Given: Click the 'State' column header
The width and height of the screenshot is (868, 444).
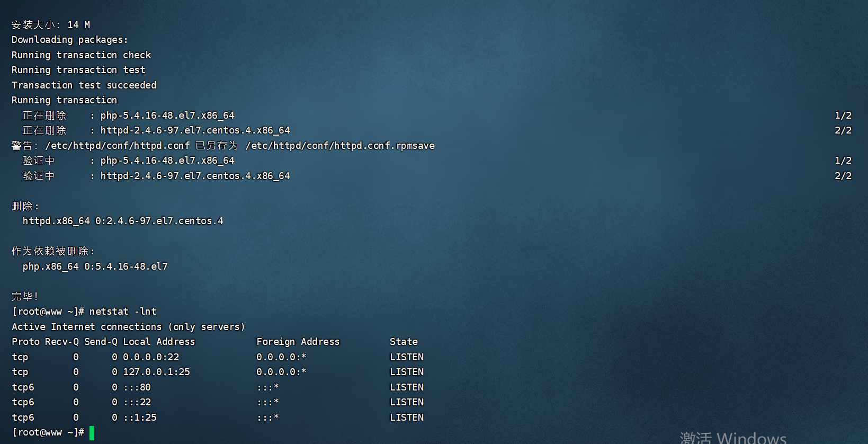Looking at the screenshot, I should (x=404, y=342).
